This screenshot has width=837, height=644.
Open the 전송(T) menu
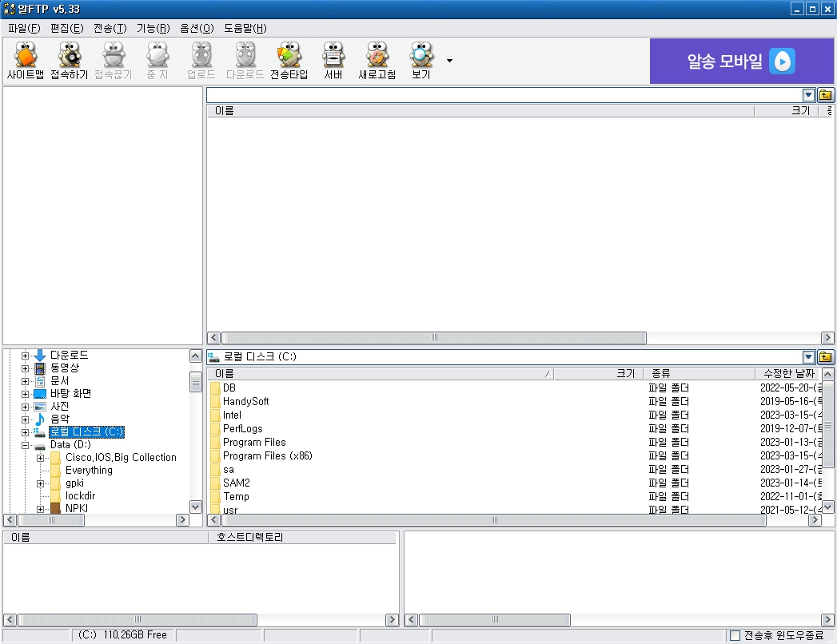[110, 28]
